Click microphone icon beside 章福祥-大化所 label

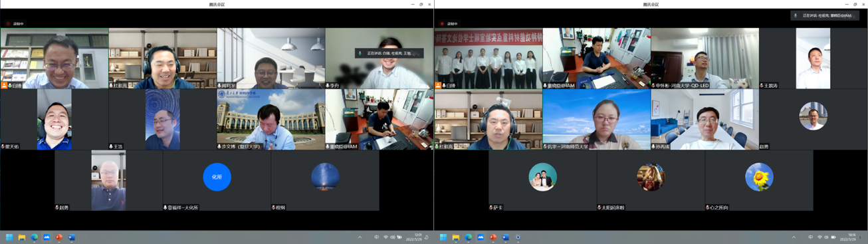coord(165,207)
